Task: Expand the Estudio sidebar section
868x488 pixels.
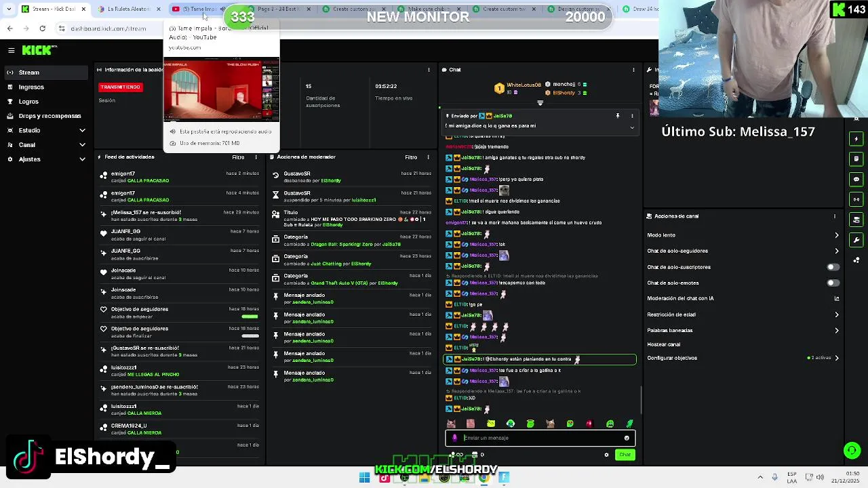Action: coord(45,130)
